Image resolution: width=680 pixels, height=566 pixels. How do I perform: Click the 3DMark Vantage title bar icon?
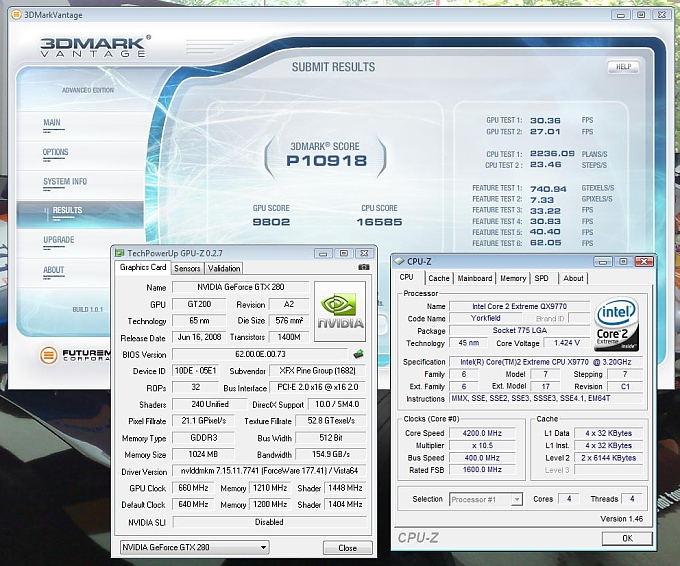tap(16, 15)
